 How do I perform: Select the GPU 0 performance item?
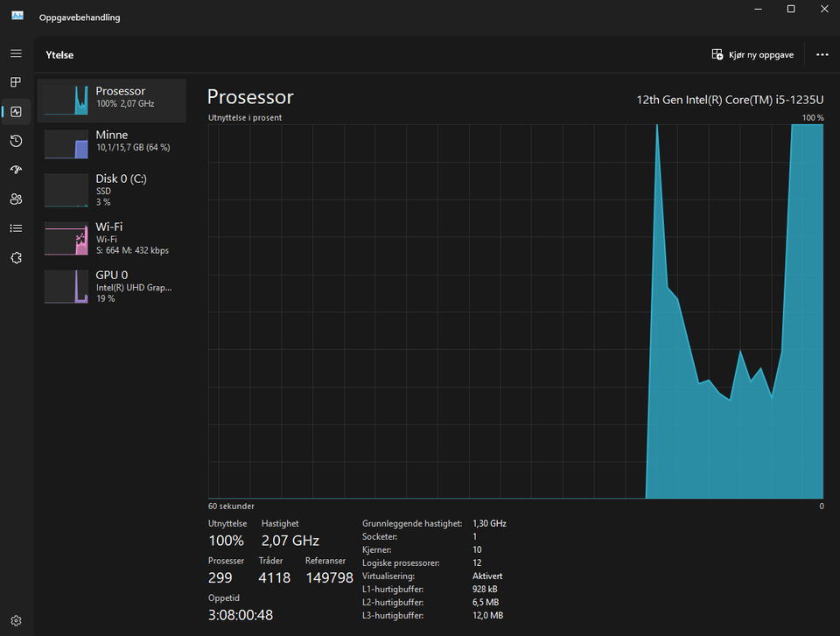pos(112,287)
